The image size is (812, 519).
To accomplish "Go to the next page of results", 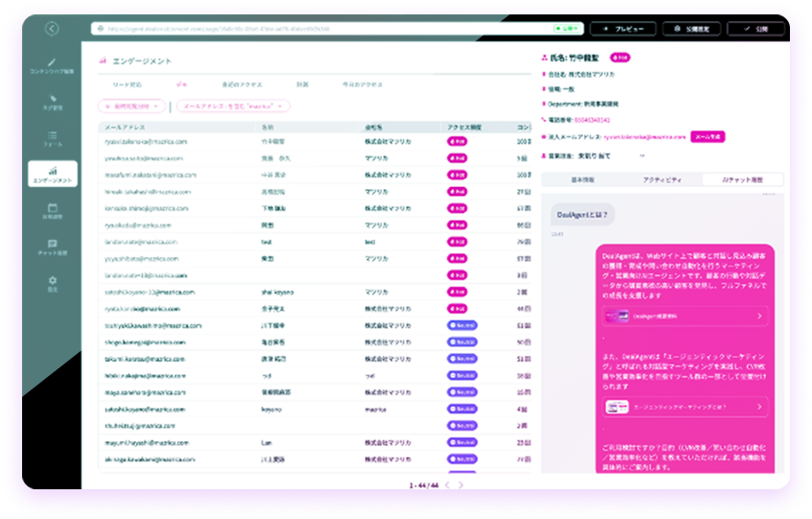I will (x=461, y=484).
